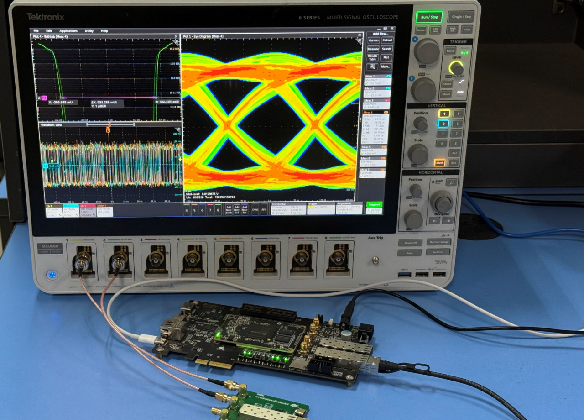The width and height of the screenshot is (585, 420).
Task: Click the Add New Math icon
Action: (229, 209)
